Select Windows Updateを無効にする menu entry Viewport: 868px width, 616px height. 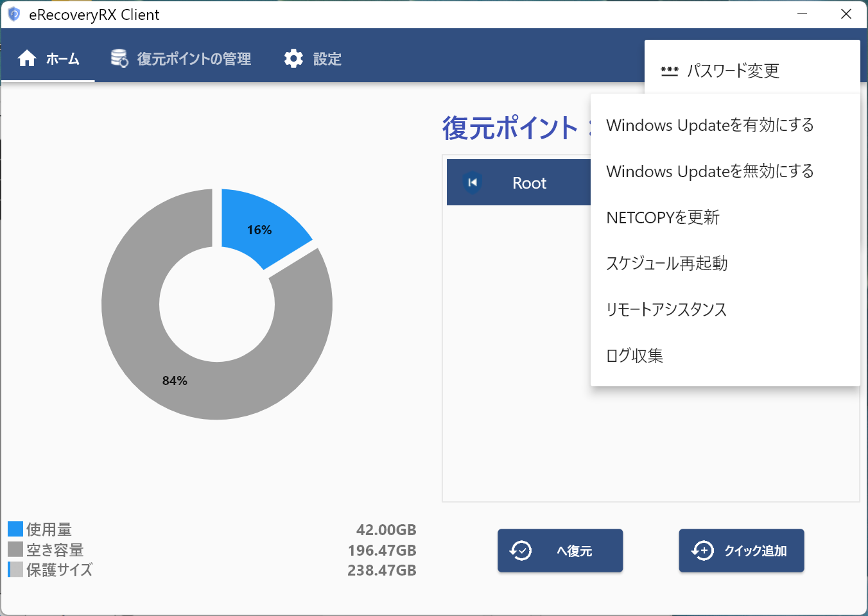[709, 171]
